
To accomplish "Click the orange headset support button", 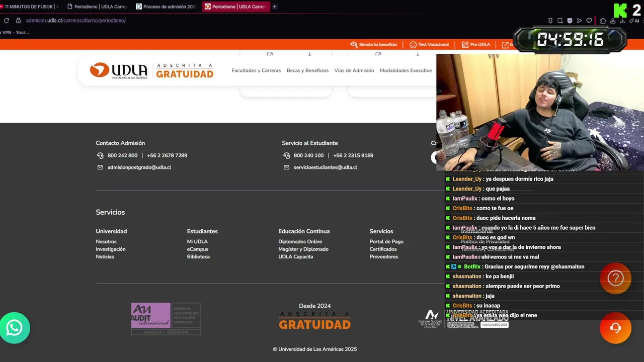I will 615,328.
